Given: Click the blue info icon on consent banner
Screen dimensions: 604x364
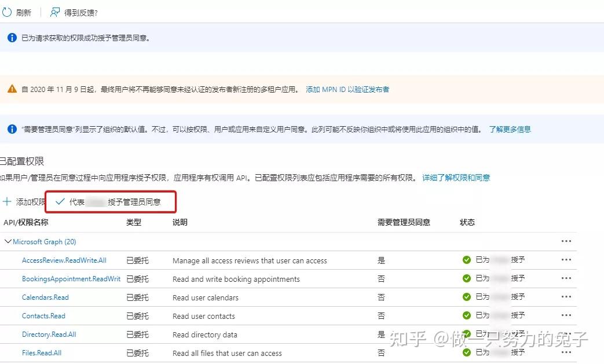Looking at the screenshot, I should coord(10,38).
